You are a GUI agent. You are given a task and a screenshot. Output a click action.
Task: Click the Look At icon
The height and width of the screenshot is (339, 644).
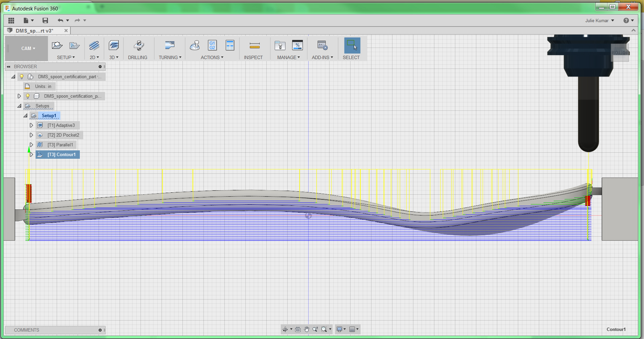pos(298,329)
